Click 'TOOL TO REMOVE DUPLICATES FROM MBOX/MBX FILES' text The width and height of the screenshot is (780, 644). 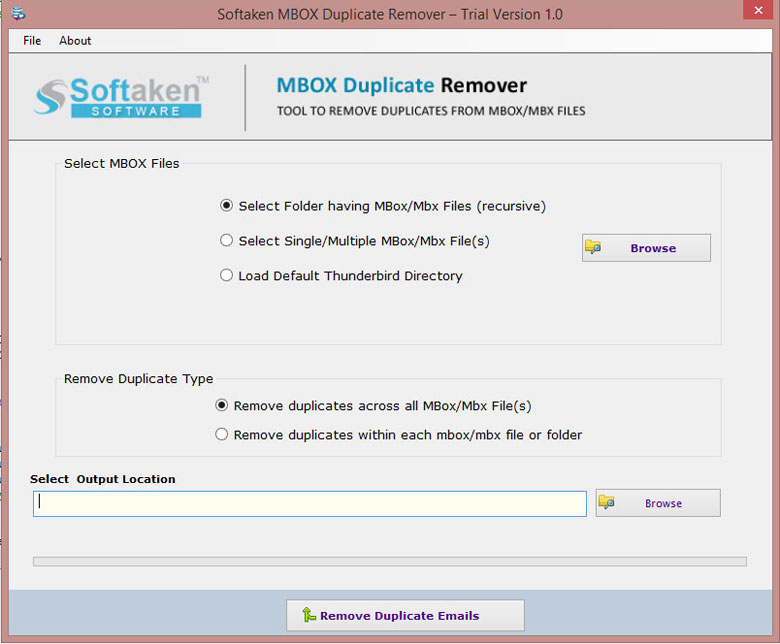point(431,111)
